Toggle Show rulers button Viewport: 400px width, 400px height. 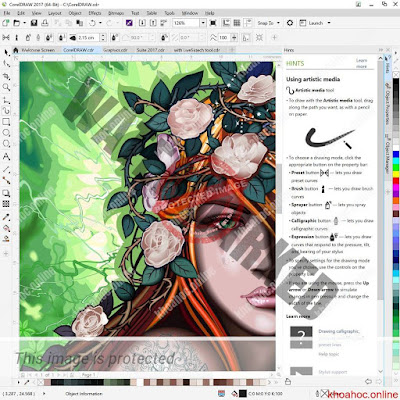[x=226, y=23]
